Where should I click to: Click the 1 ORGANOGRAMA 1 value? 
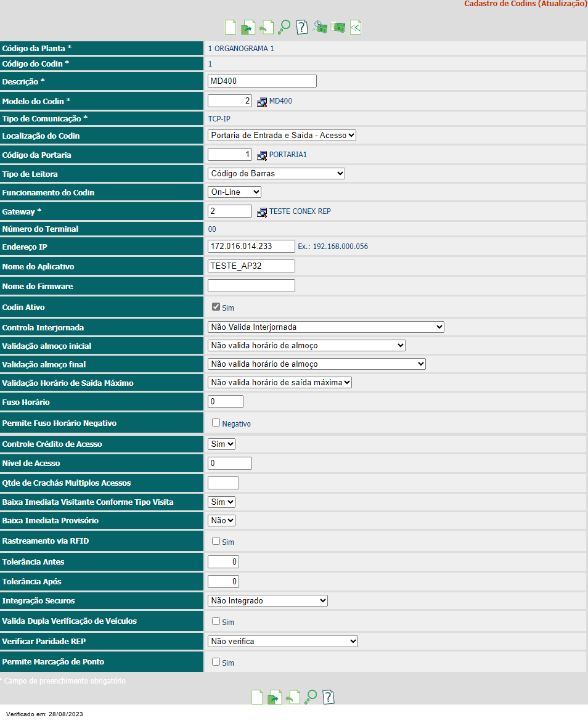[241, 49]
